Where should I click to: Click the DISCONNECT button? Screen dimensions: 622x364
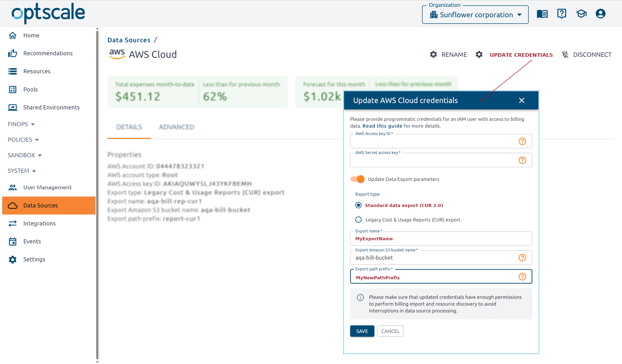pyautogui.click(x=587, y=54)
